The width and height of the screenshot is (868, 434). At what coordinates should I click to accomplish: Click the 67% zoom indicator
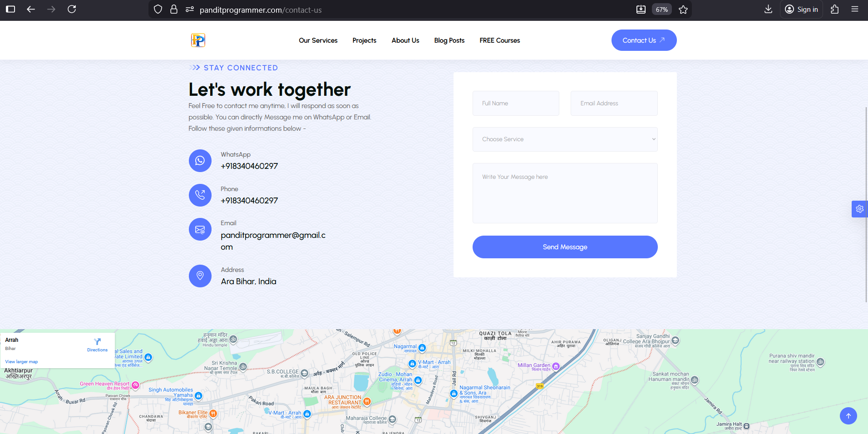click(x=661, y=9)
